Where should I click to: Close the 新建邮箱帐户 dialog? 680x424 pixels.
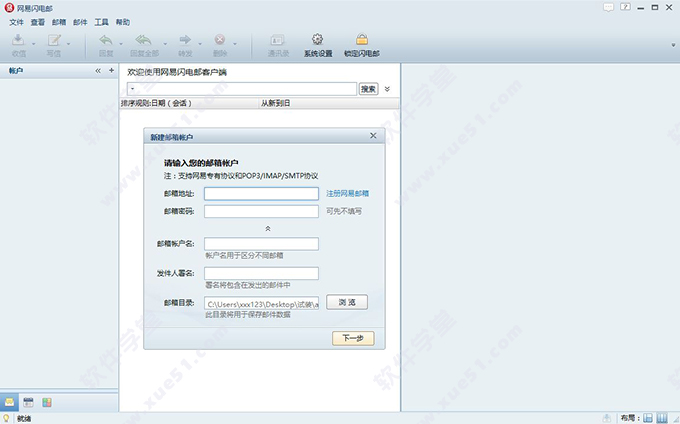point(373,136)
